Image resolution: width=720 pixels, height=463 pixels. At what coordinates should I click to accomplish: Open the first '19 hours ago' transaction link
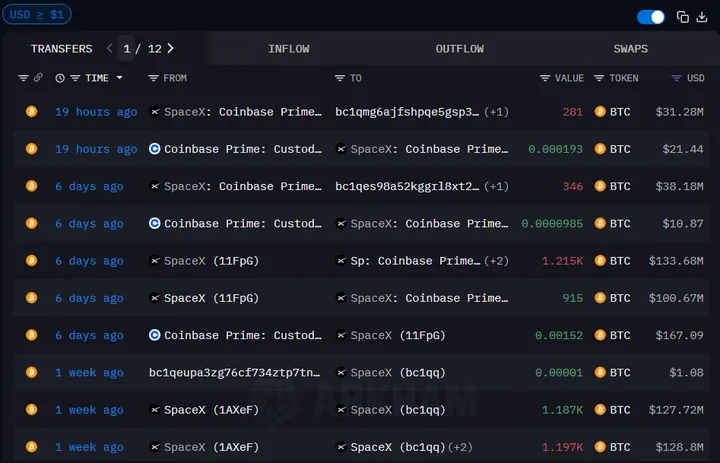(96, 112)
